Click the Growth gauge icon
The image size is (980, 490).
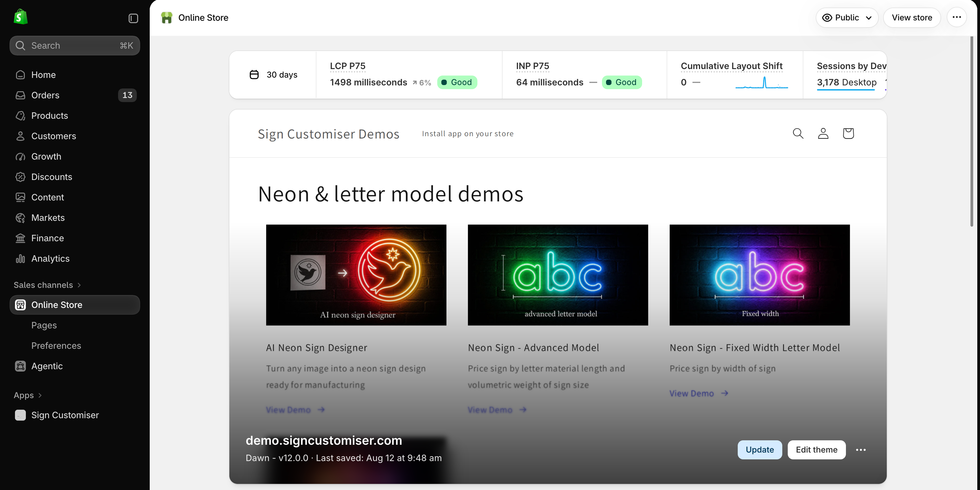(x=20, y=157)
